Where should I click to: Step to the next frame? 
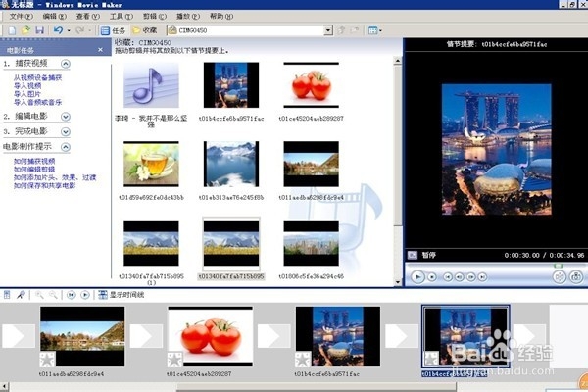click(x=471, y=277)
